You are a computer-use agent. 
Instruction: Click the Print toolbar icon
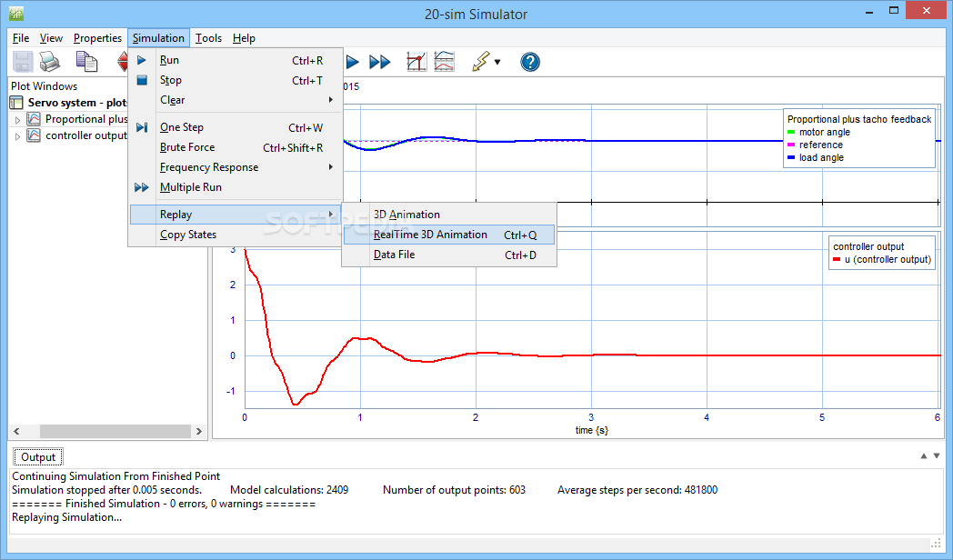tap(50, 61)
